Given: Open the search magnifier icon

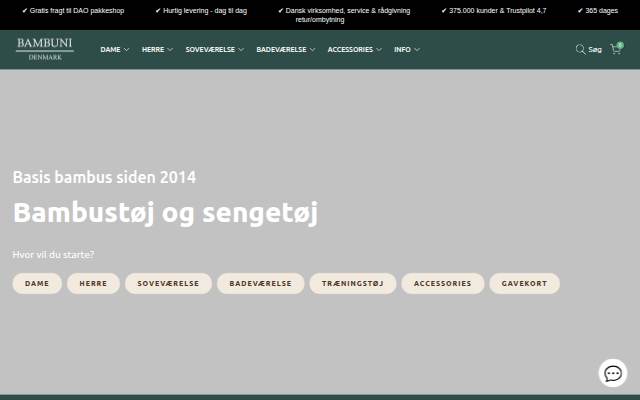Looking at the screenshot, I should point(580,49).
